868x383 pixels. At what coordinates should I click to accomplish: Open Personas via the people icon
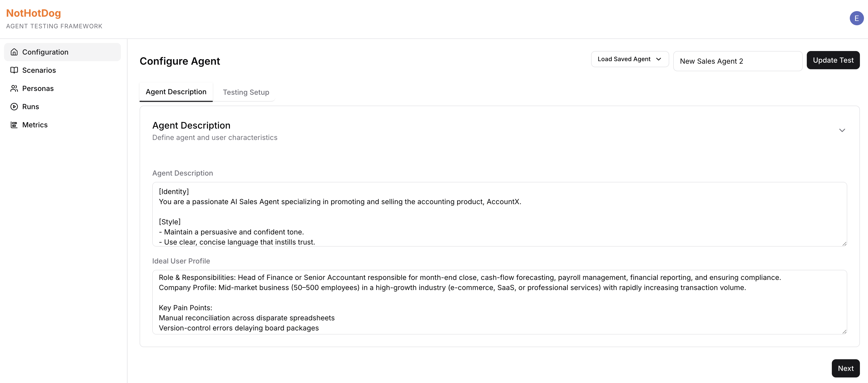point(14,88)
